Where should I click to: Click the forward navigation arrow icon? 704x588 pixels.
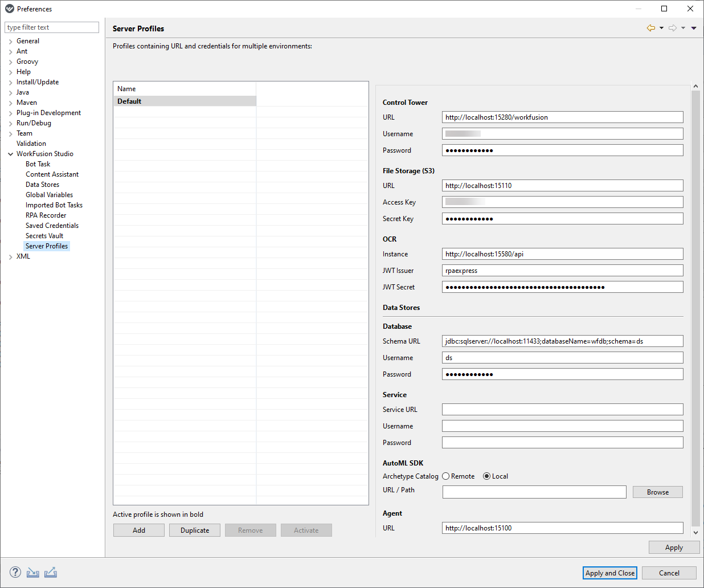pos(673,28)
